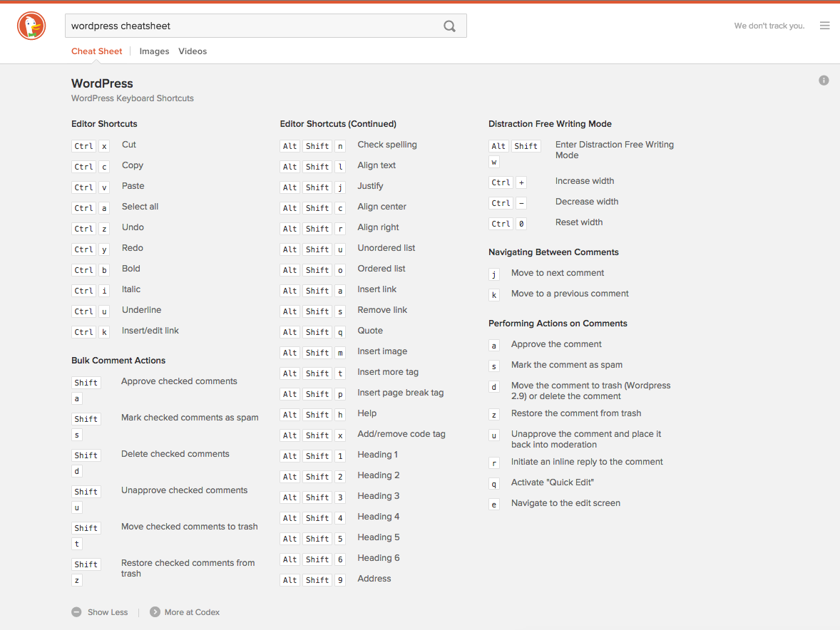Click the 'Align center' label
840x630 pixels.
381,207
